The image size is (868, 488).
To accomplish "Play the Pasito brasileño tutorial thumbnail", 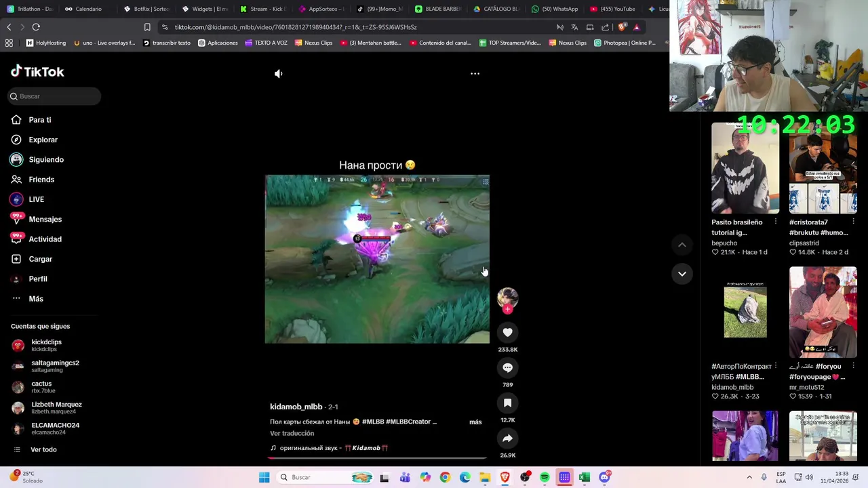I will pos(745,168).
